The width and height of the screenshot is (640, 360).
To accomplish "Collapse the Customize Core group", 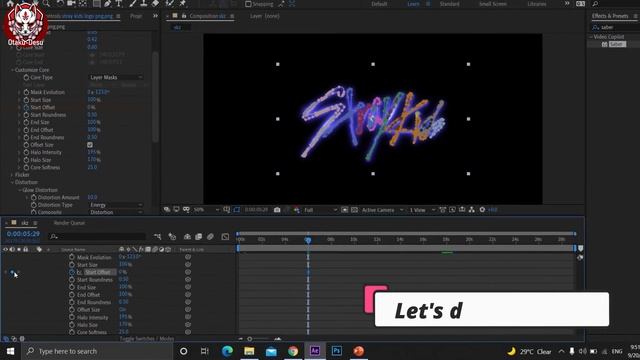I will [12, 70].
